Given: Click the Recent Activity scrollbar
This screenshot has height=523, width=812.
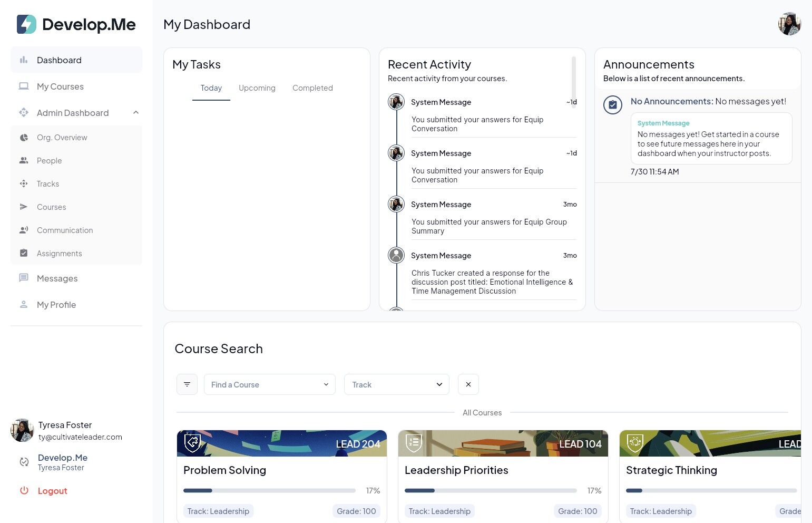Looking at the screenshot, I should 574,82.
